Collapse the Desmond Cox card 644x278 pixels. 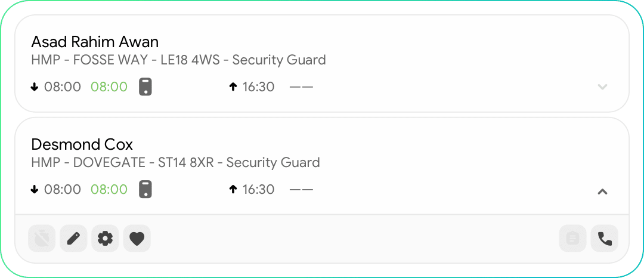click(602, 191)
